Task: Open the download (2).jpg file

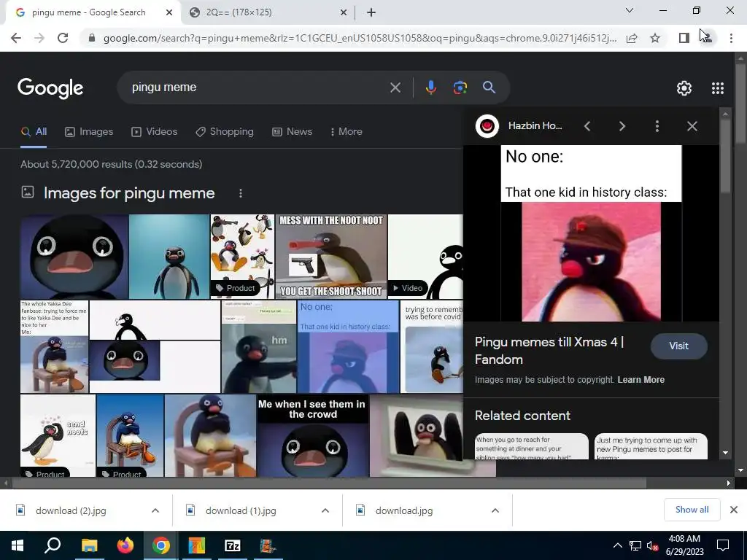Action: (x=71, y=511)
